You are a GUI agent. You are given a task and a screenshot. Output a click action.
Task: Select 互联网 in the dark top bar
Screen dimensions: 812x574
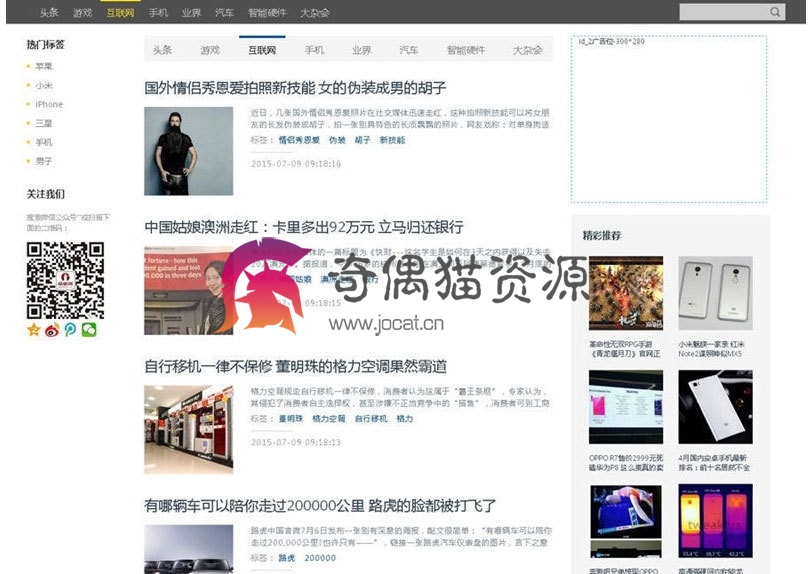click(x=120, y=12)
